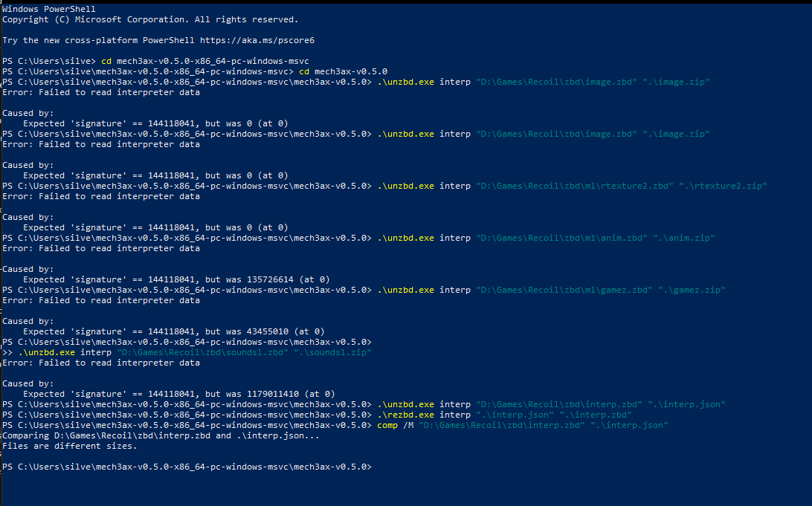Click the ".\anim.zip" output argument

pyautogui.click(x=684, y=238)
